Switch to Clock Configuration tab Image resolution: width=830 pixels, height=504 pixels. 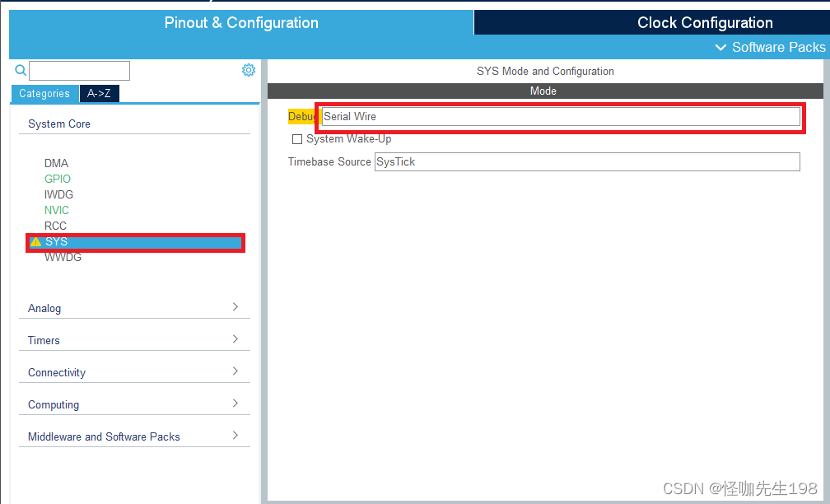[x=705, y=23]
